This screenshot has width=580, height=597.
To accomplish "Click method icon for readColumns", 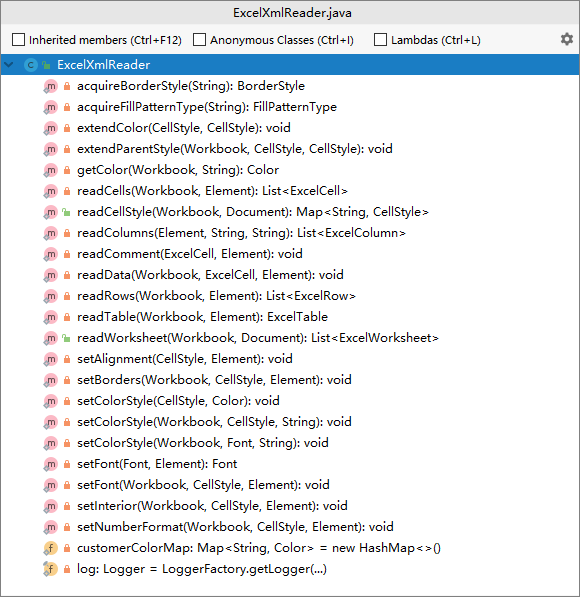I will tap(50, 233).
